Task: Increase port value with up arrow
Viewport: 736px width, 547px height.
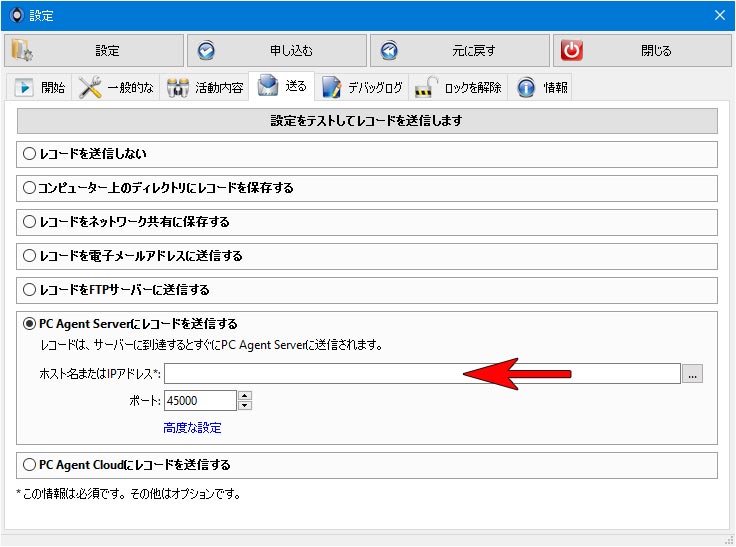Action: pyautogui.click(x=245, y=395)
